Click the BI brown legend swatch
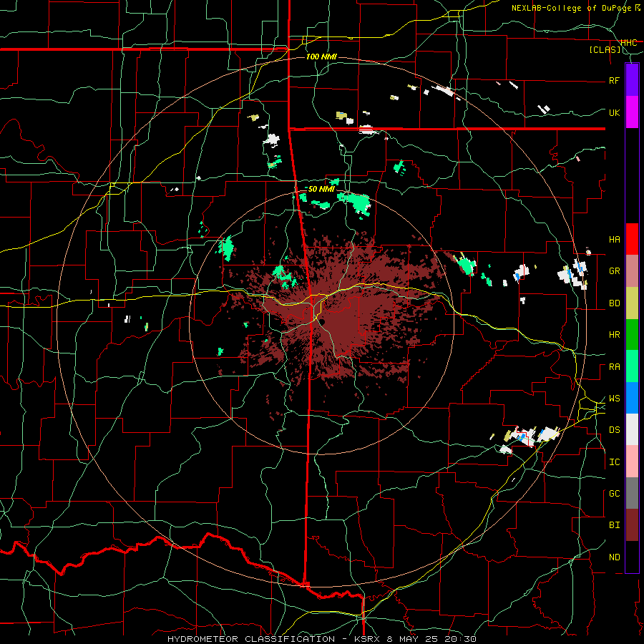Screen dimensions: 644x644 click(x=632, y=525)
